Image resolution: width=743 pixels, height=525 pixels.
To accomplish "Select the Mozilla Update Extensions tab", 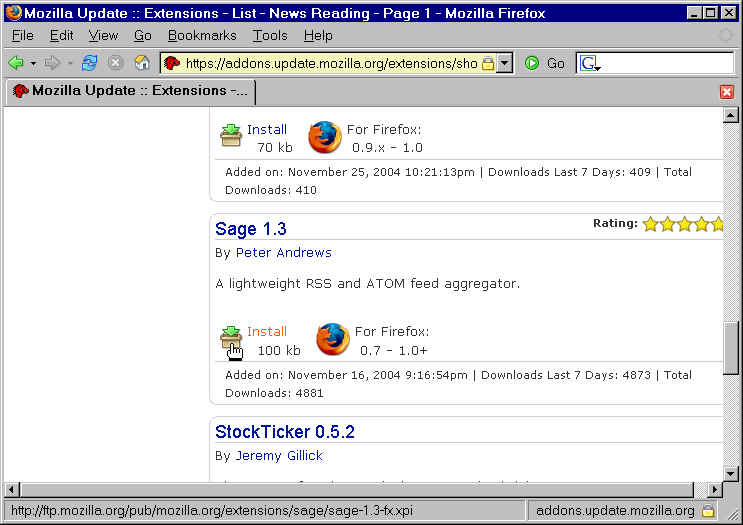I will [130, 91].
